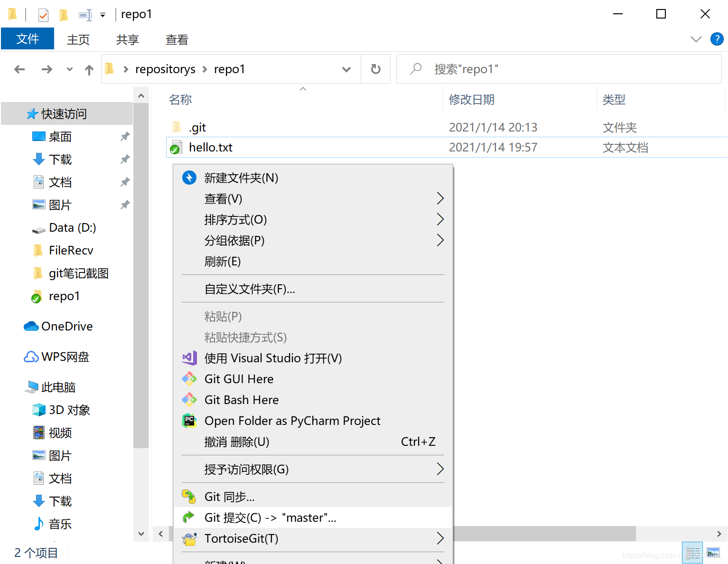Click the music note icon in sidebar
Image resolution: width=728 pixels, height=564 pixels.
(38, 524)
